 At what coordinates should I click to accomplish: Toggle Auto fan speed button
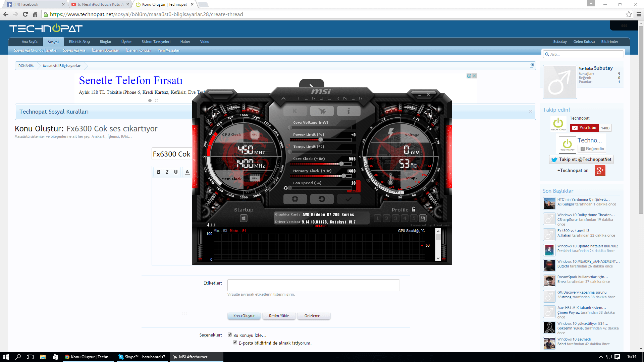(x=355, y=191)
